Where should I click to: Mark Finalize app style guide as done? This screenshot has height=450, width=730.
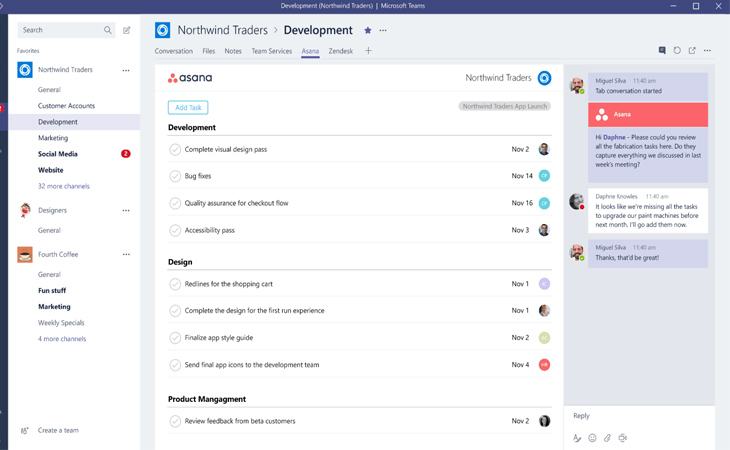pyautogui.click(x=175, y=338)
